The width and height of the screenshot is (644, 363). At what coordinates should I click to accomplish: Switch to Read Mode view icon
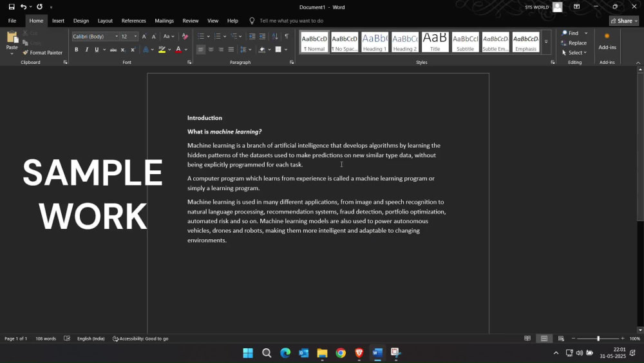pos(527,338)
